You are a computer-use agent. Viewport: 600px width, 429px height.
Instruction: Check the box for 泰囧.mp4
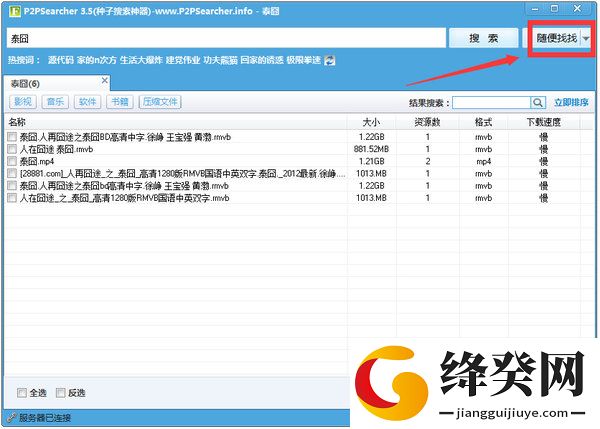point(12,161)
